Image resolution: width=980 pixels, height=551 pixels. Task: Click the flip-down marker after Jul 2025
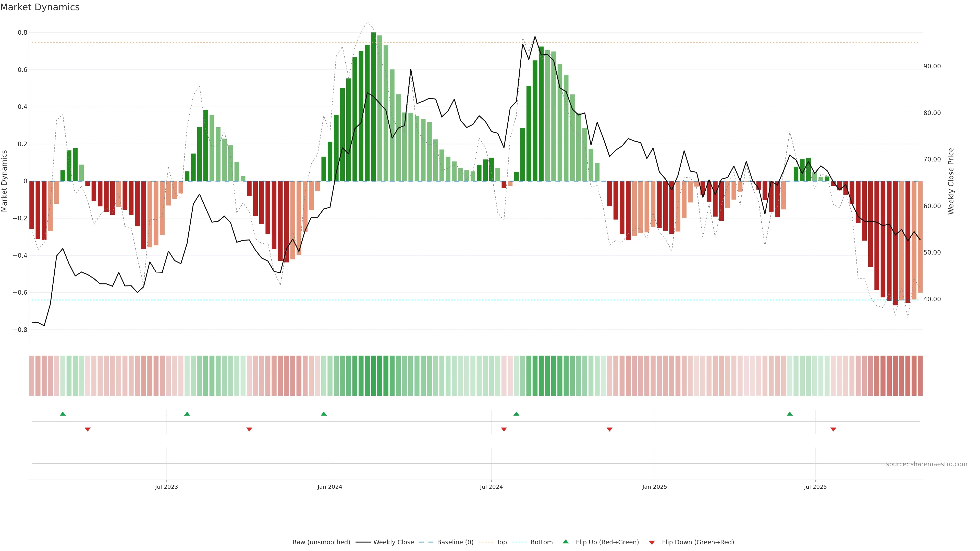(x=833, y=429)
